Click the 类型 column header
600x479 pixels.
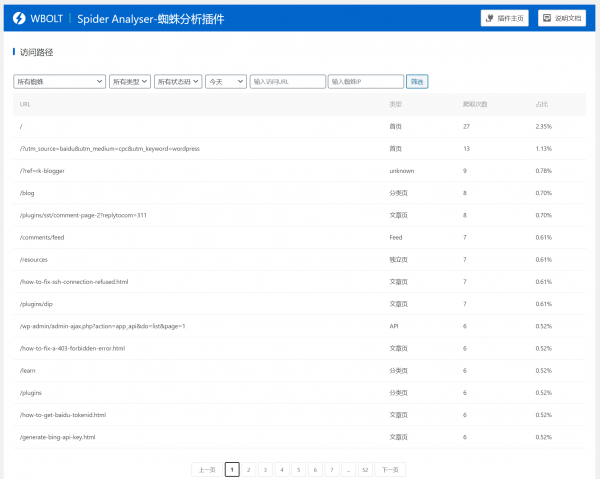click(x=396, y=104)
